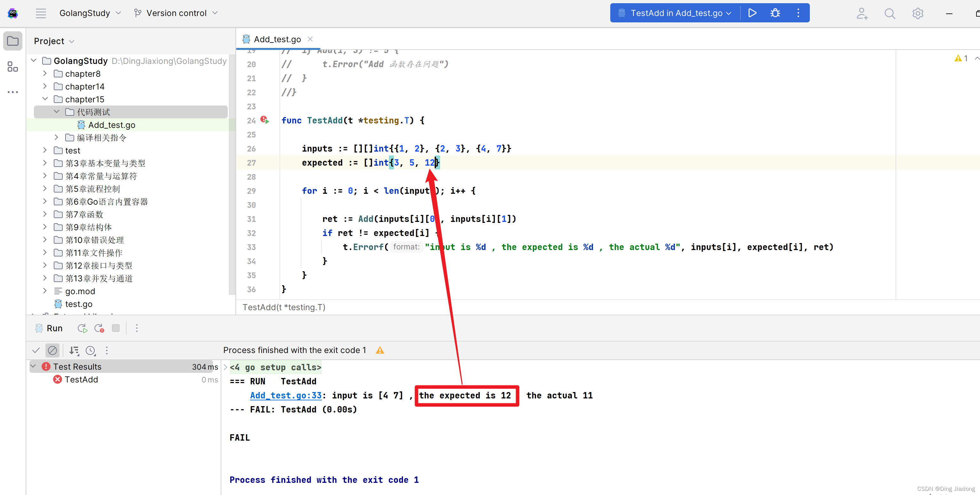Toggle the Test Results pass/fail checkbox
This screenshot has width=980, height=495.
tap(36, 350)
